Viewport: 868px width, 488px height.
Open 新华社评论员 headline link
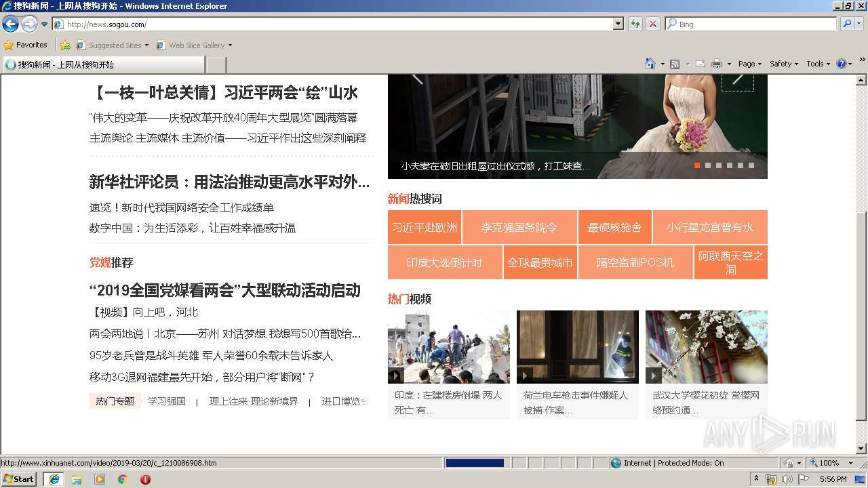pyautogui.click(x=229, y=182)
